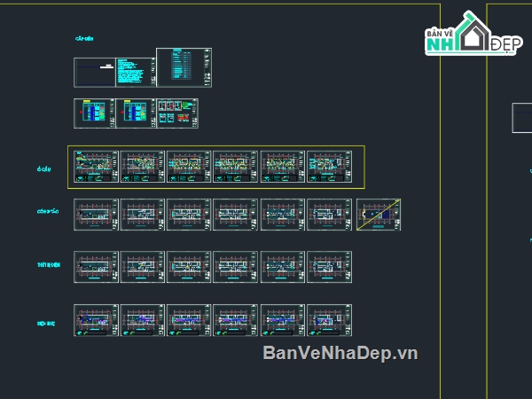
Task: Select the second blue-green schematic diagram sheet
Action: click(135, 113)
